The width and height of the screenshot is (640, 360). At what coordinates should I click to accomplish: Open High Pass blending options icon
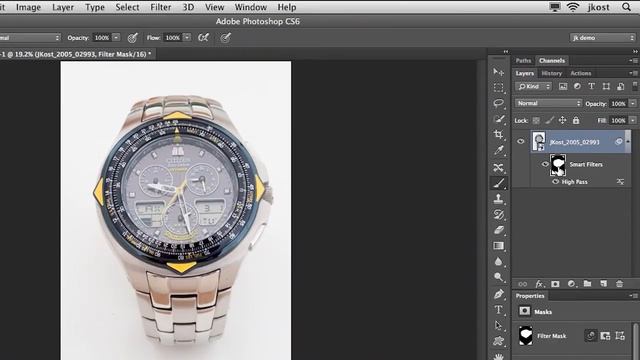[620, 182]
